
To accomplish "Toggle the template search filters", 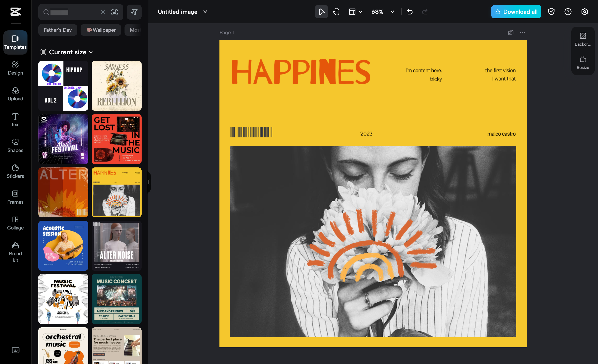I will pos(134,12).
